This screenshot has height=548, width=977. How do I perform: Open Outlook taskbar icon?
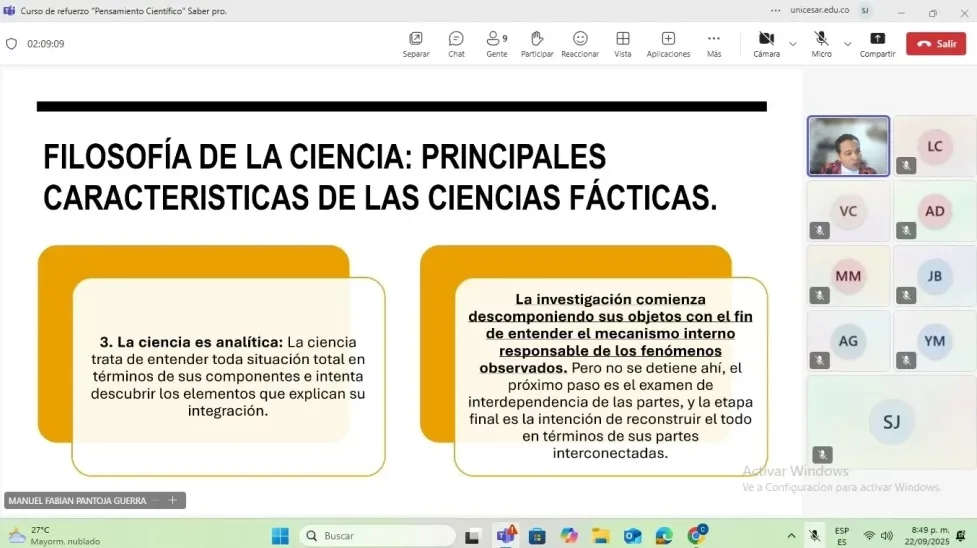(632, 536)
